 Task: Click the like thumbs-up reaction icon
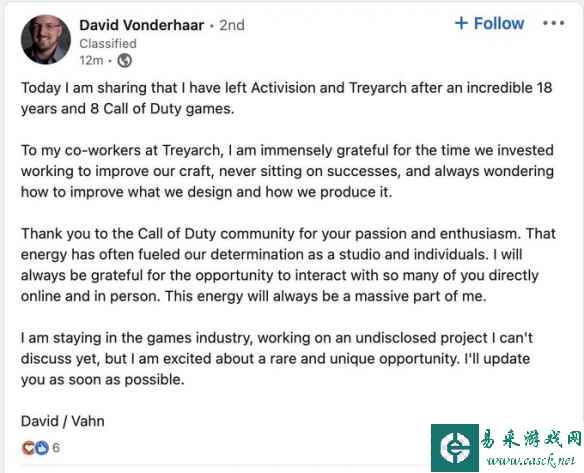click(42, 448)
